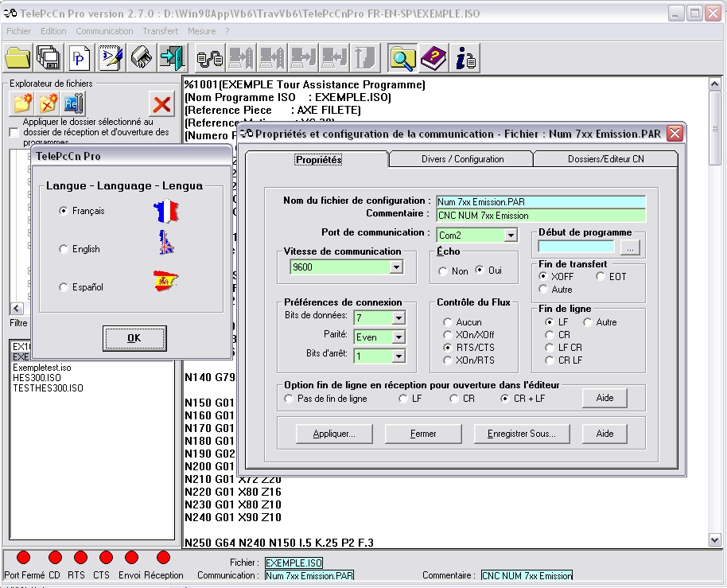Set Écho to Non
727x588 pixels.
(443, 271)
